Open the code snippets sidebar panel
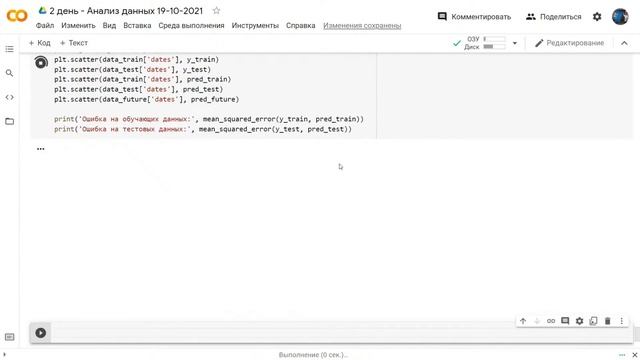 [9, 97]
